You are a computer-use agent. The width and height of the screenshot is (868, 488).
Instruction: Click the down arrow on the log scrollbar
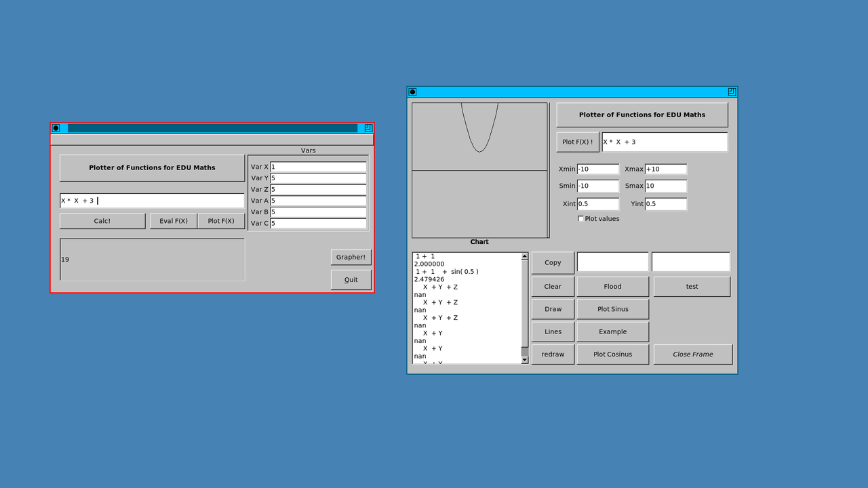(x=523, y=360)
